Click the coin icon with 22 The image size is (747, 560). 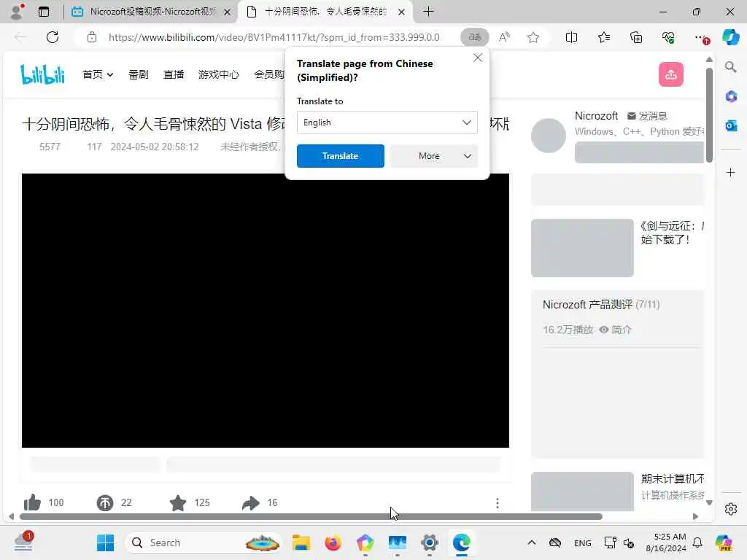coord(105,502)
